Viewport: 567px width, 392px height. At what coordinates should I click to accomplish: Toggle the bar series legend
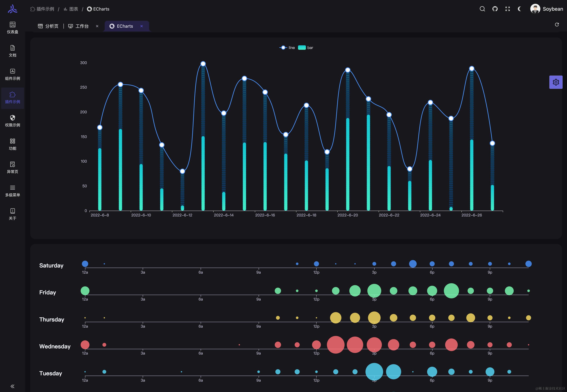click(305, 48)
